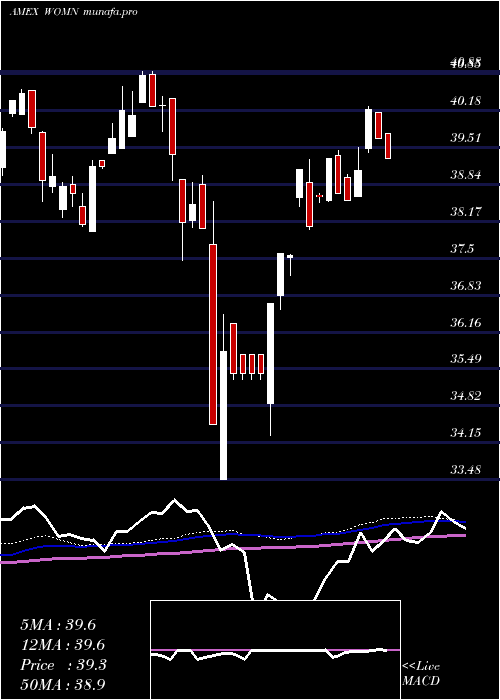Click the 36.16 price axis label
This screenshot has width=500, height=700.
tap(466, 323)
